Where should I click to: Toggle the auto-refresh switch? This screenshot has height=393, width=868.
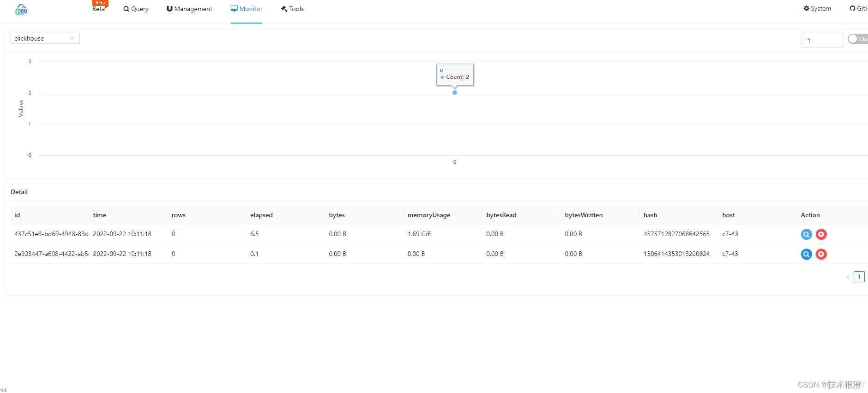click(x=857, y=39)
